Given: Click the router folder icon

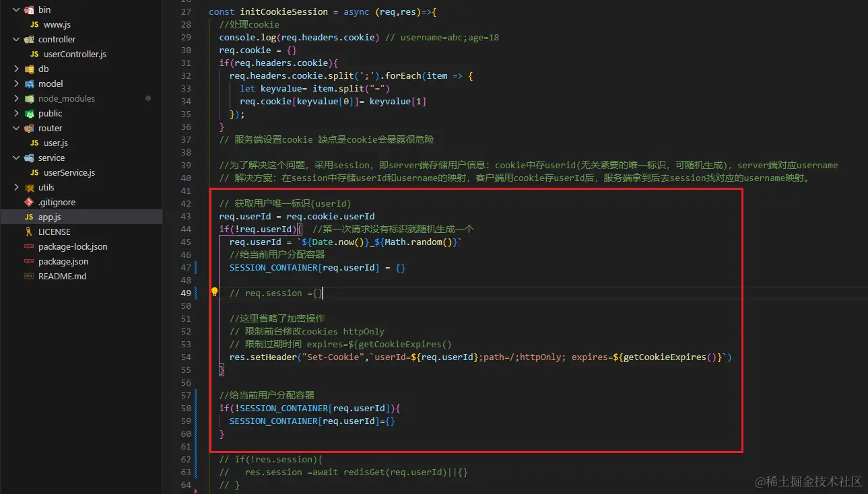Looking at the screenshot, I should [29, 129].
